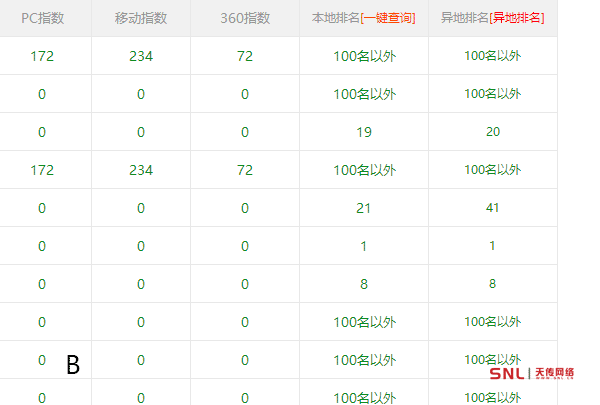The width and height of the screenshot is (600, 405).
Task: Select remote rank value 20
Action: 492,132
